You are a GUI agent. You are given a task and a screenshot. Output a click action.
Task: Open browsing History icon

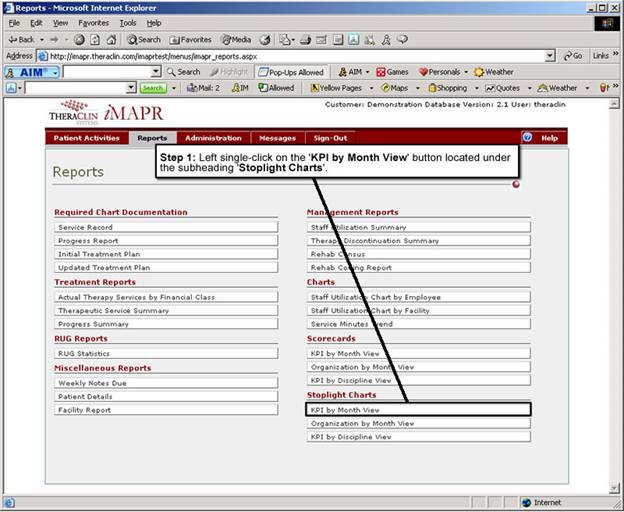(x=265, y=39)
